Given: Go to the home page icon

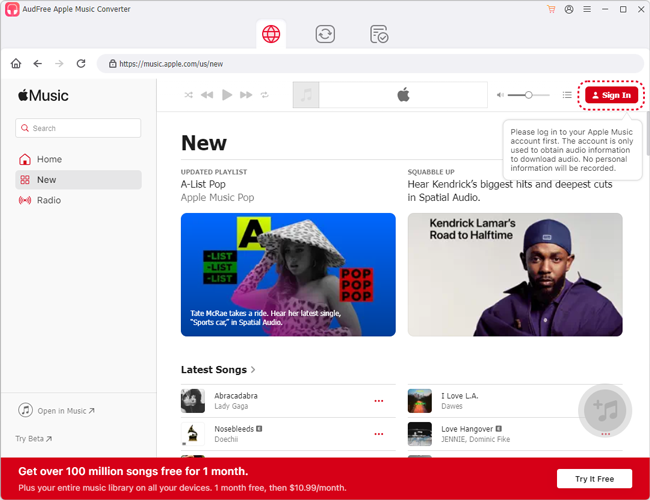Looking at the screenshot, I should click(16, 63).
